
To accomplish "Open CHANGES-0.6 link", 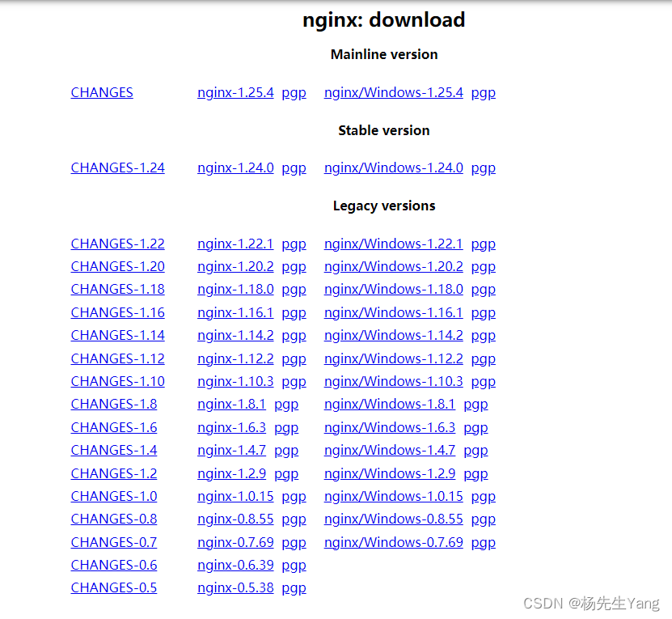I will coord(114,566).
